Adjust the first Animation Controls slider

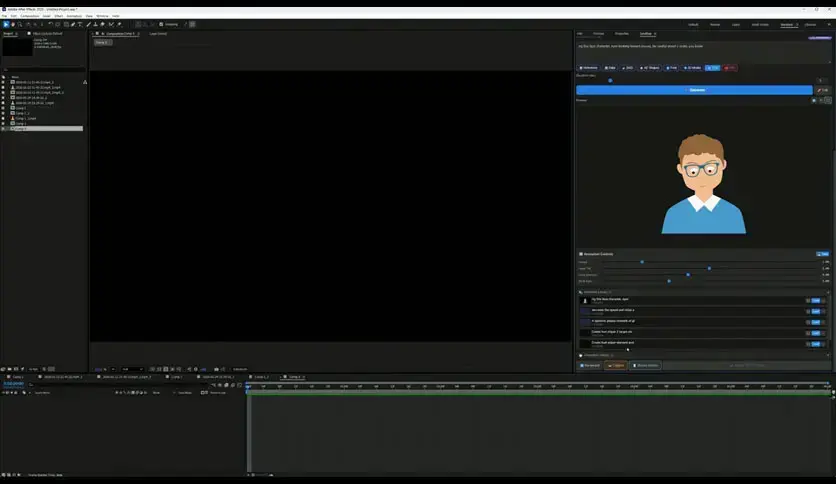pos(642,262)
